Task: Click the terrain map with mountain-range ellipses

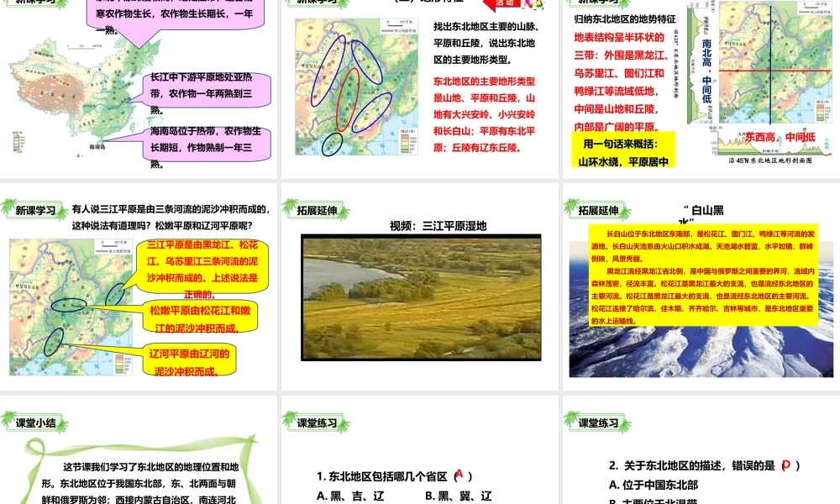Action: click(x=356, y=87)
